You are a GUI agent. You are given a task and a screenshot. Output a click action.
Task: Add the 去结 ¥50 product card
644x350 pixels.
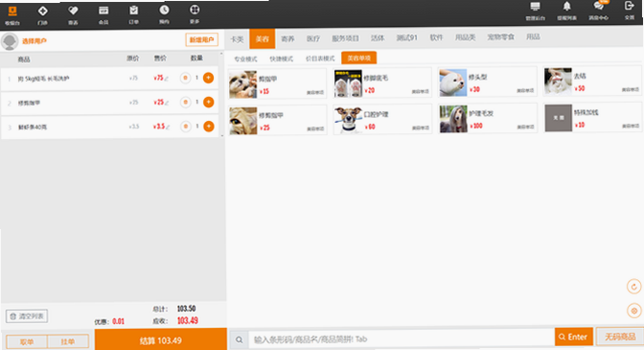coord(592,82)
